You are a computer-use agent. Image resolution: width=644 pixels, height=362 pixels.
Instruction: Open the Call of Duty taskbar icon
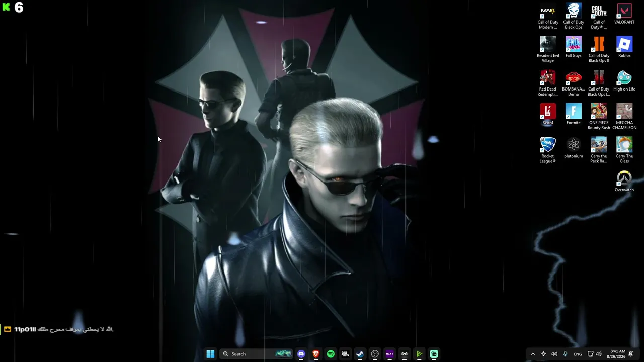345,354
